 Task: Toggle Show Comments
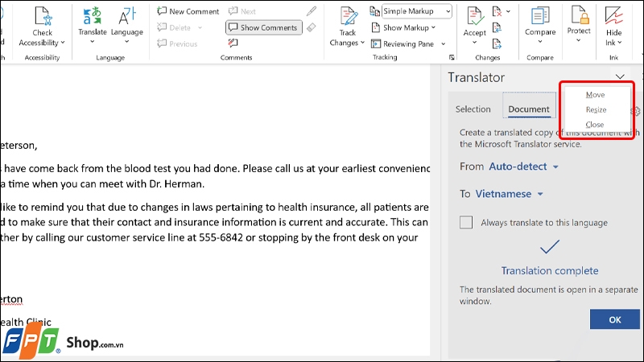264,27
